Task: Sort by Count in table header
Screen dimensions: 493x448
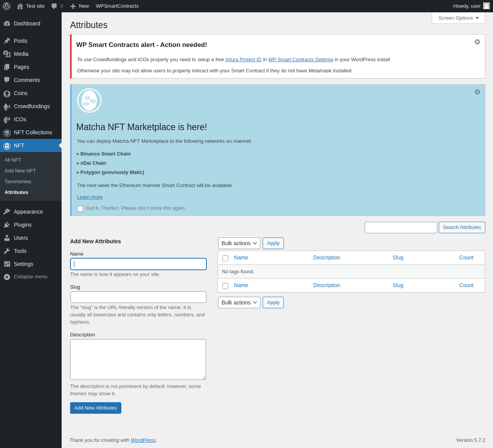Action: 466,257
